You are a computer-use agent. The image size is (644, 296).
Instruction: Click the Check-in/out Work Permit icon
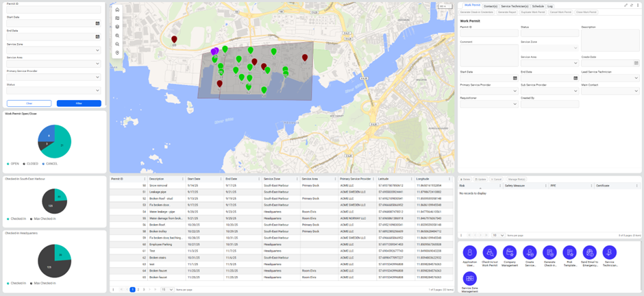[x=489, y=253]
